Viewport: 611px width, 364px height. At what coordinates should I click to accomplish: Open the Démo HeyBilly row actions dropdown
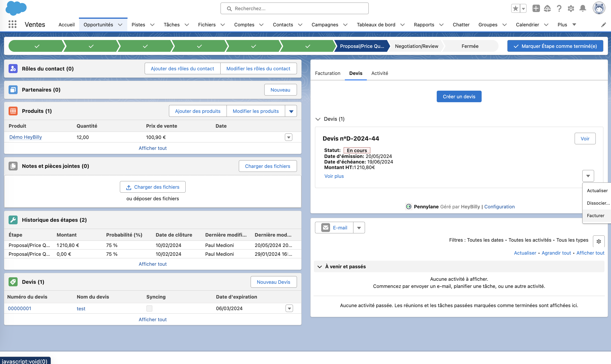point(288,137)
